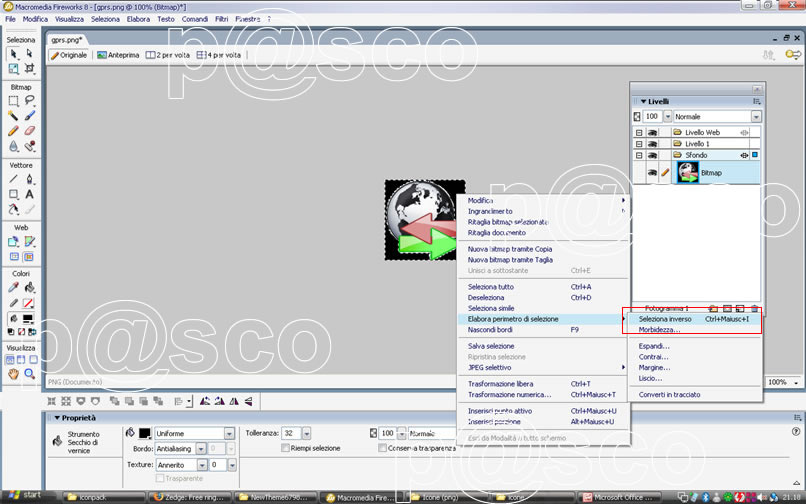Collapse the Sfondo layer

(x=639, y=155)
